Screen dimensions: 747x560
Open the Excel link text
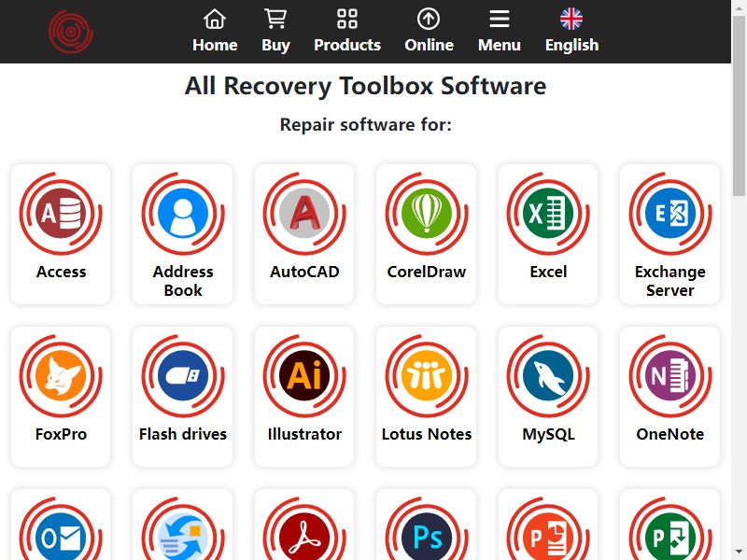click(x=548, y=272)
